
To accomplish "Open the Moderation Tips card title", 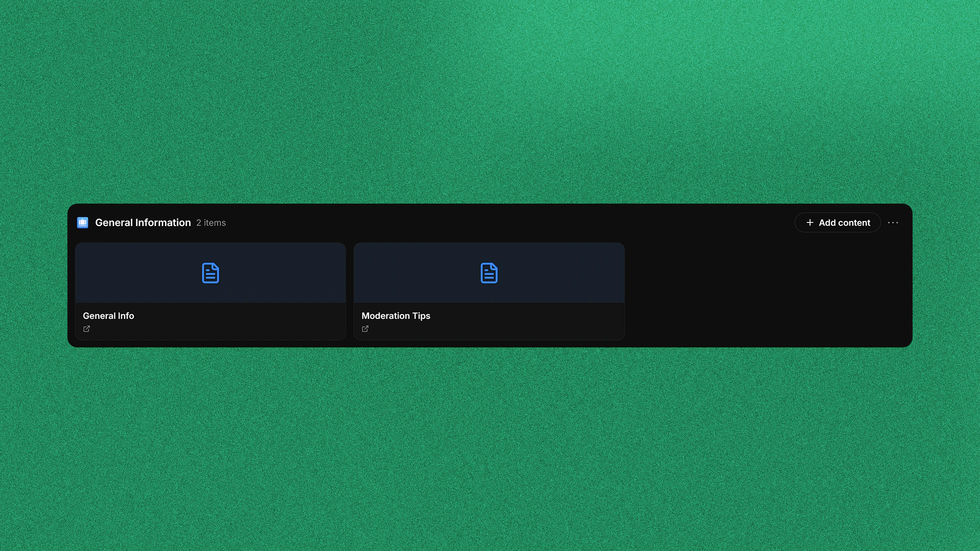I will (396, 316).
